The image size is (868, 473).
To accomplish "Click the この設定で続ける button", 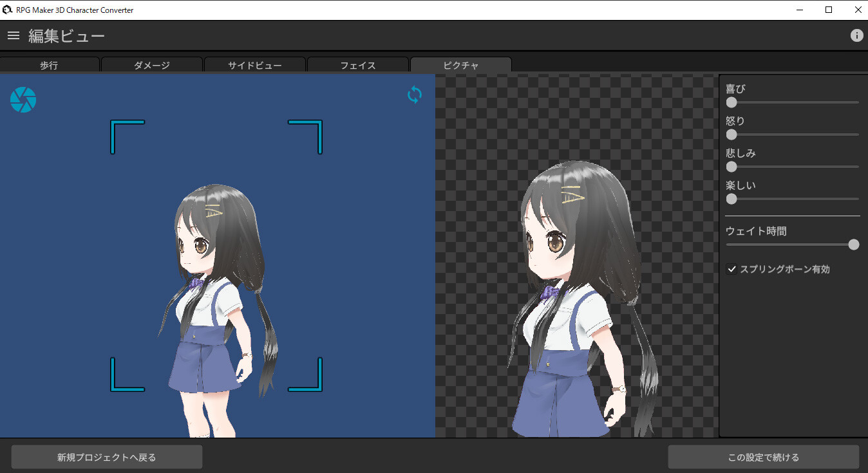I will [x=763, y=457].
